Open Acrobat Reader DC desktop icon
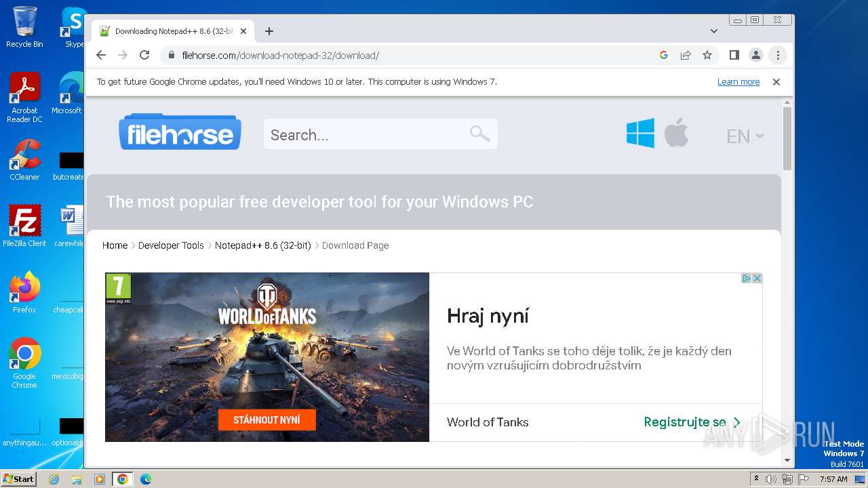The width and height of the screenshot is (868, 488). coord(24,98)
